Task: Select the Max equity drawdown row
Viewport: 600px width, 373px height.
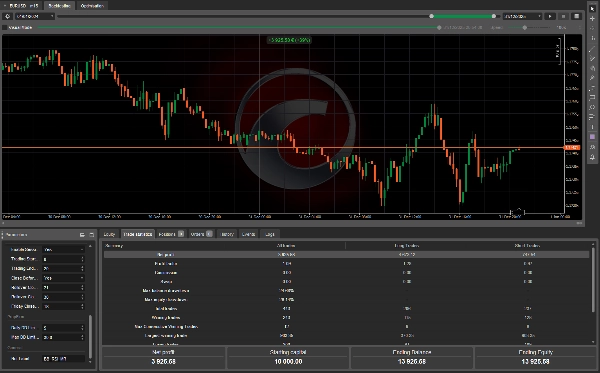Action: point(346,300)
